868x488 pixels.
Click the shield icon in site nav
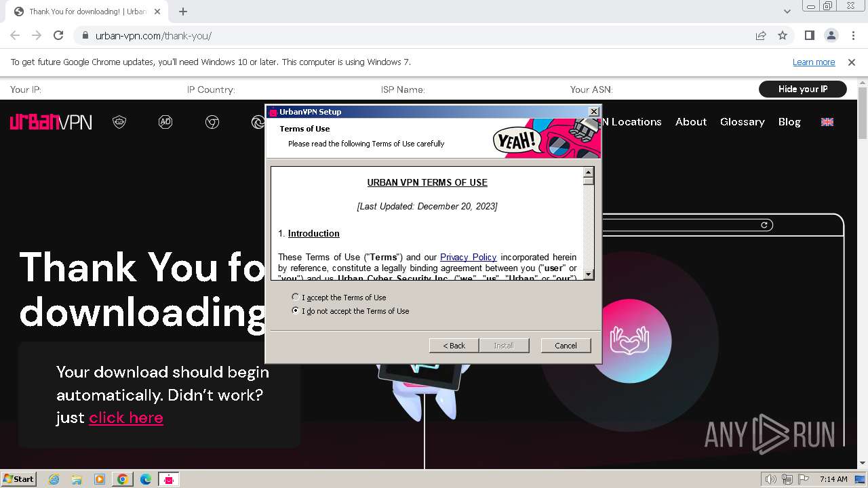coord(119,122)
